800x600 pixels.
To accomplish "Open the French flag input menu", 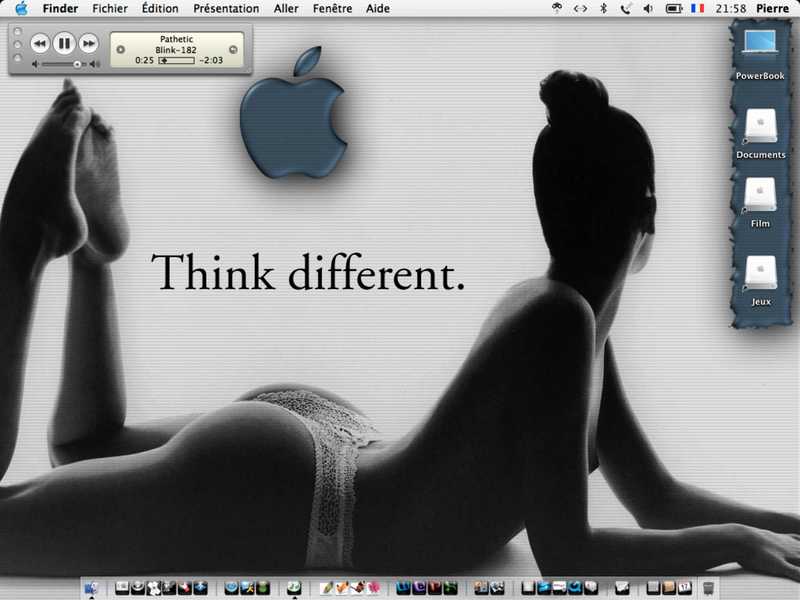I will (x=697, y=8).
